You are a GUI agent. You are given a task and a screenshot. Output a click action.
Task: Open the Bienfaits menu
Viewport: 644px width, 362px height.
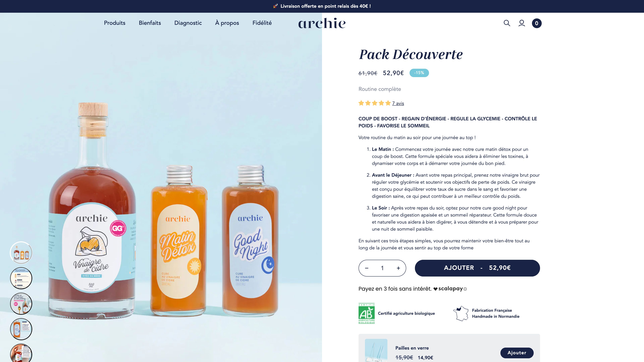[150, 23]
